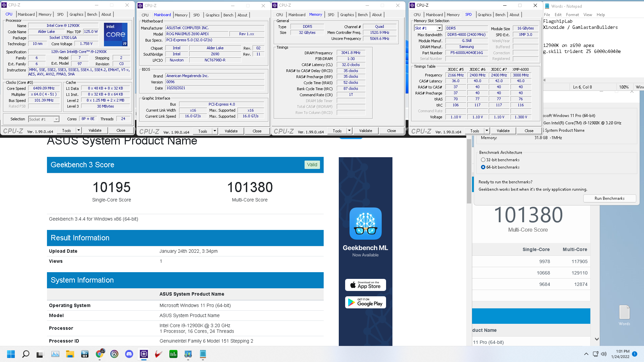Open the Format menu in Notepad
644x362 pixels.
[x=572, y=15]
